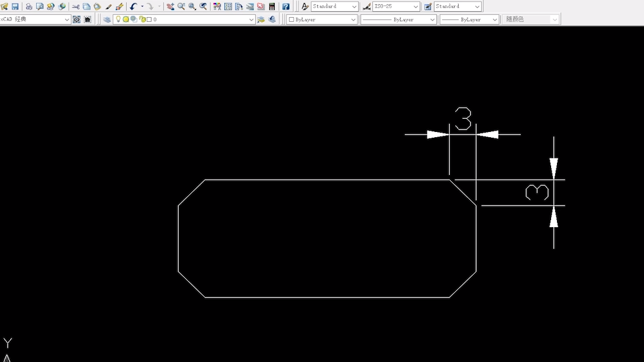Click the Undo arrow icon
This screenshot has height=362, width=644.
pos(133,7)
